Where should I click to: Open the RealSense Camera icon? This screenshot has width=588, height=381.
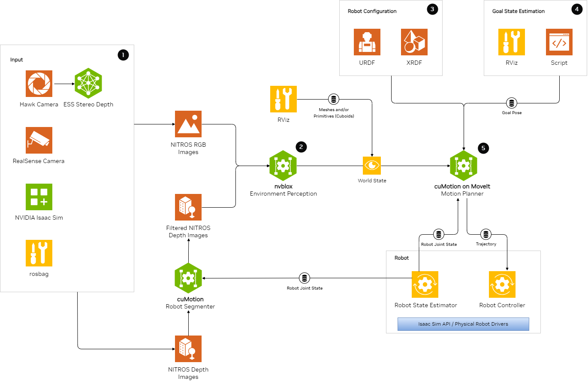pos(39,140)
